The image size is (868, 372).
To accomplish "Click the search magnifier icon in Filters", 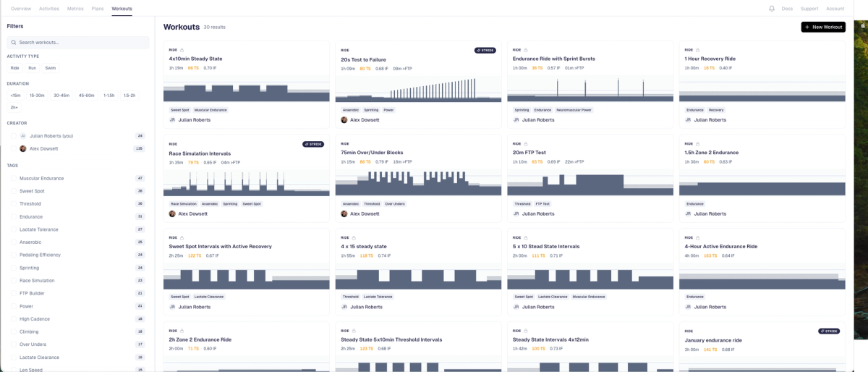I will (14, 43).
